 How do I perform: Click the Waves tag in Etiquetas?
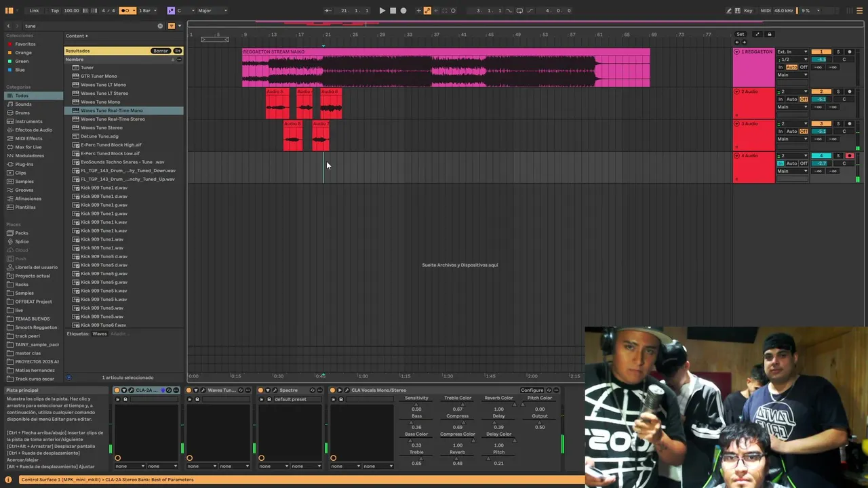coord(100,333)
